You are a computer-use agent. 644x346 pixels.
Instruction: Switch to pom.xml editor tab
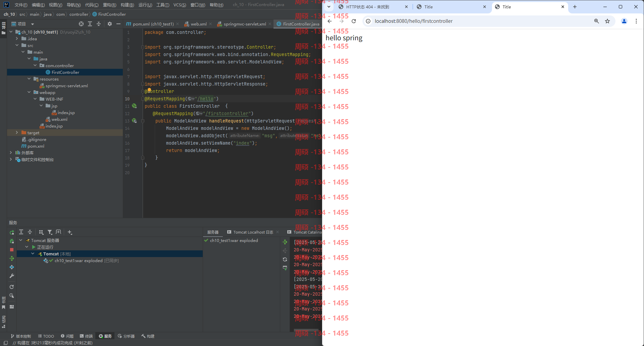click(x=150, y=24)
